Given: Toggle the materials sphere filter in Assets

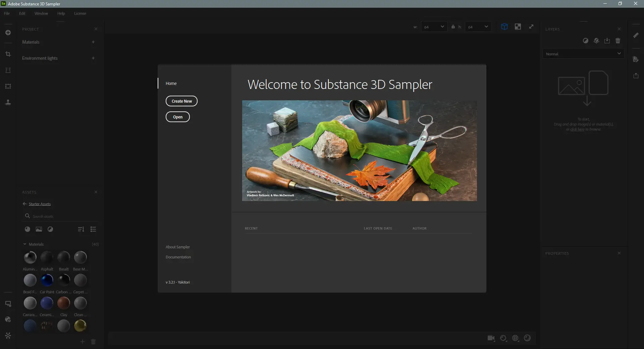Looking at the screenshot, I should tap(28, 229).
